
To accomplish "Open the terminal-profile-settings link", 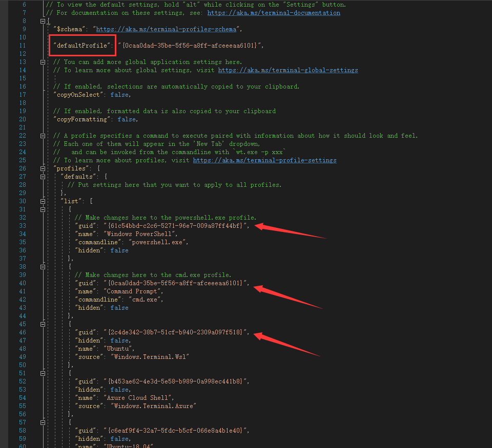I will coord(265,160).
